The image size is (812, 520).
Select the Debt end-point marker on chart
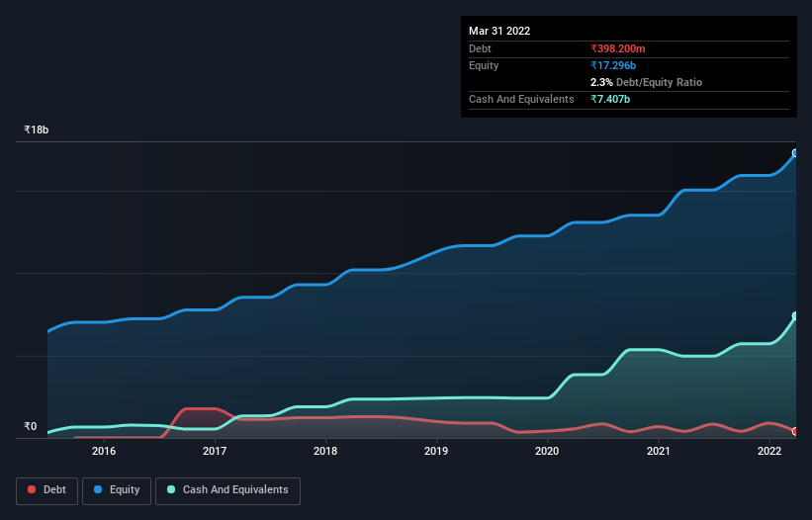click(795, 432)
